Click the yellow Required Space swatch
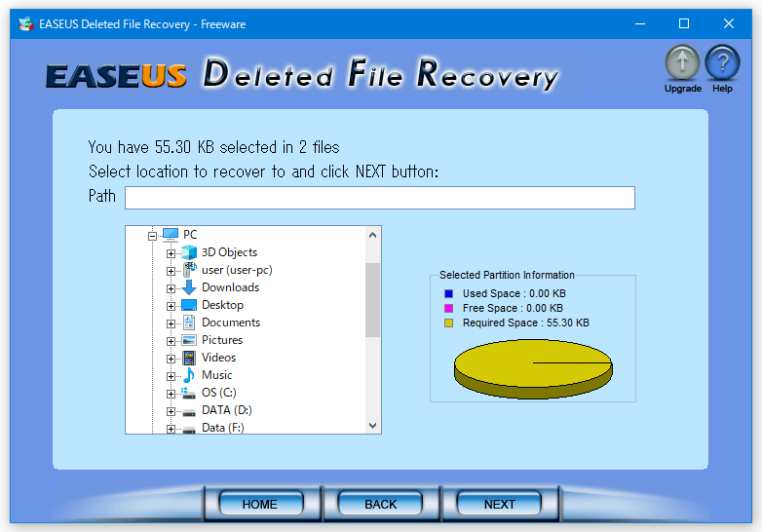This screenshot has width=762, height=532. (x=448, y=323)
